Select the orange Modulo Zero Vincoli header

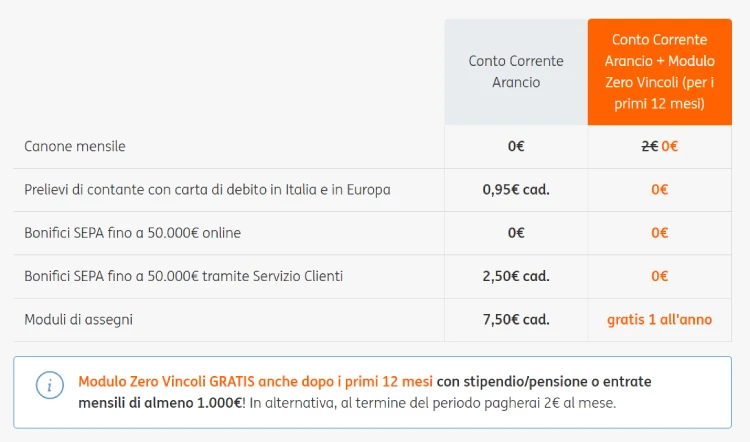click(659, 72)
